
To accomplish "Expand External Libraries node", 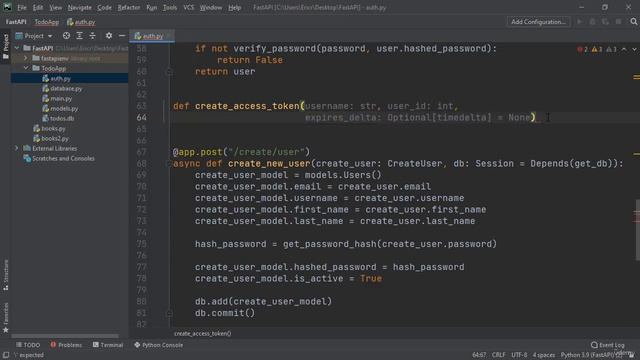I will click(x=17, y=148).
